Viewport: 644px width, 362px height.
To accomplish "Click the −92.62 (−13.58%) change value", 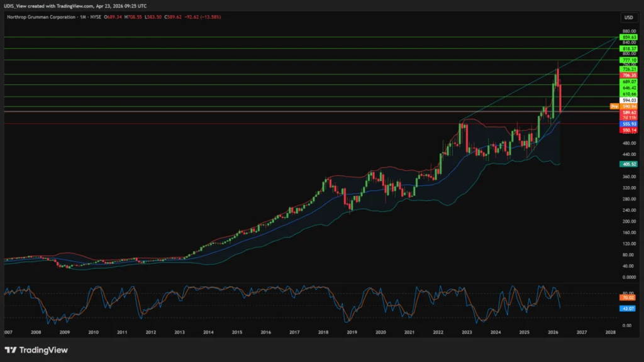I will click(x=203, y=17).
